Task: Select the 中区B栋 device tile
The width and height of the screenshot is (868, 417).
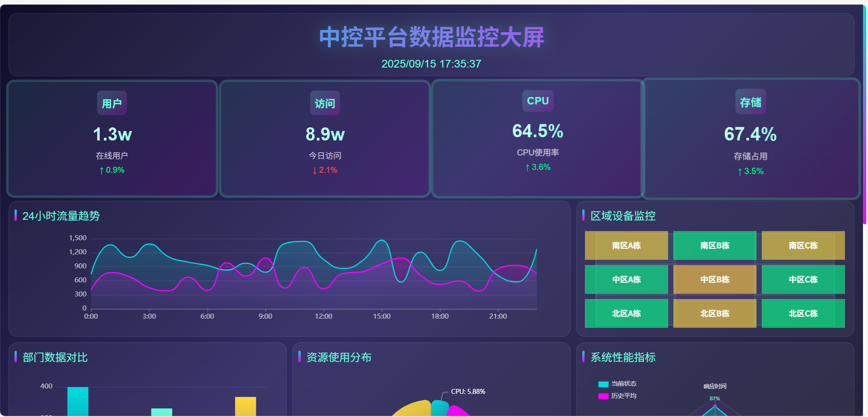Action: coord(715,279)
